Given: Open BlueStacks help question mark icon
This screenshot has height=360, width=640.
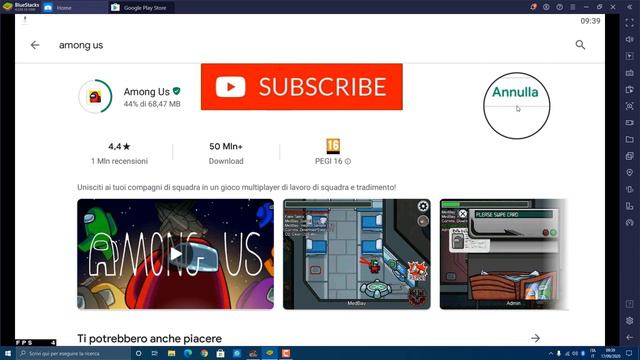Looking at the screenshot, I should pos(560,7).
